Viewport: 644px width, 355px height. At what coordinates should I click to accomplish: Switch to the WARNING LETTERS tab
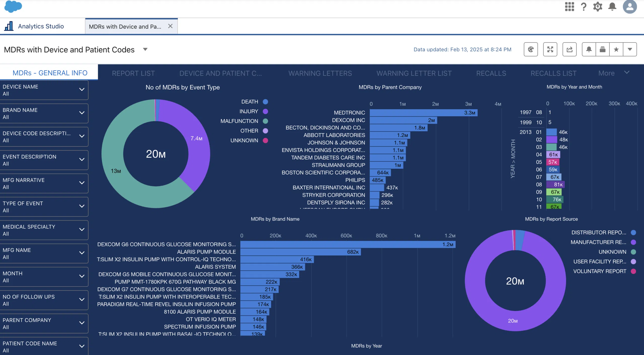point(320,73)
